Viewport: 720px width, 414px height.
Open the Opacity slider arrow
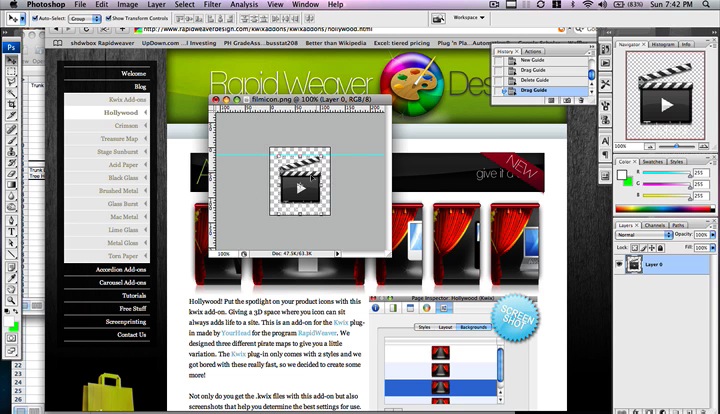[713, 235]
